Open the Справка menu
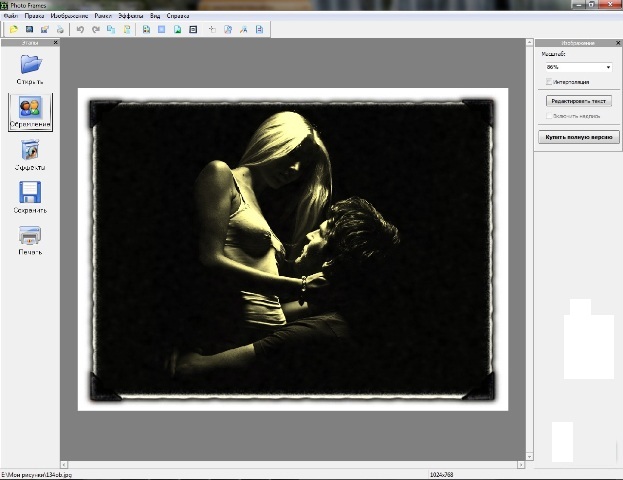 pyautogui.click(x=178, y=17)
